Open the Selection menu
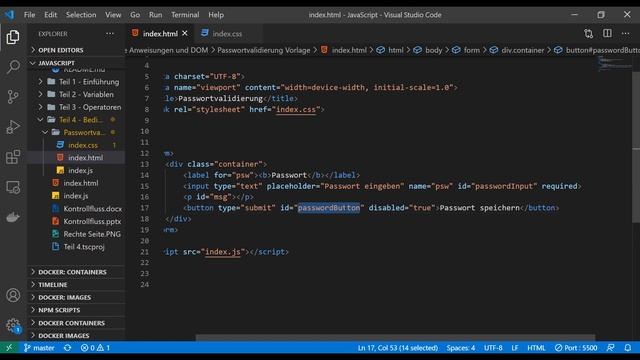This screenshot has height=360, width=640. click(x=81, y=15)
